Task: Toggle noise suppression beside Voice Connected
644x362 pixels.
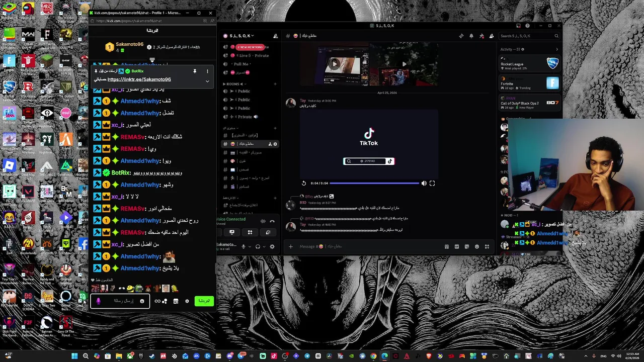Action: 263,221
